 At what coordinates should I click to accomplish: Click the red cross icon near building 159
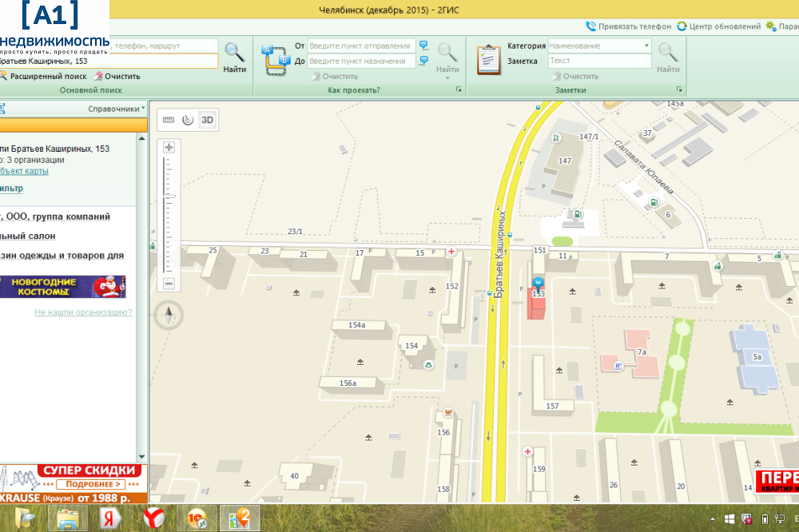tap(528, 451)
